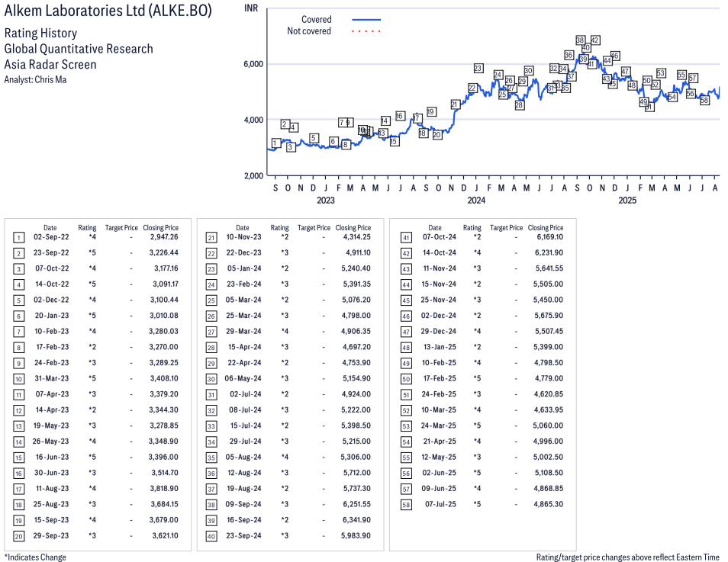
Task: Click the date 23-Sep-22
Action: (x=51, y=253)
